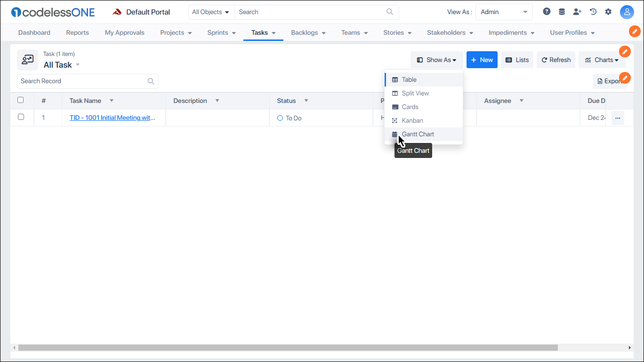
Task: Click the To Do status circle
Action: (x=280, y=118)
